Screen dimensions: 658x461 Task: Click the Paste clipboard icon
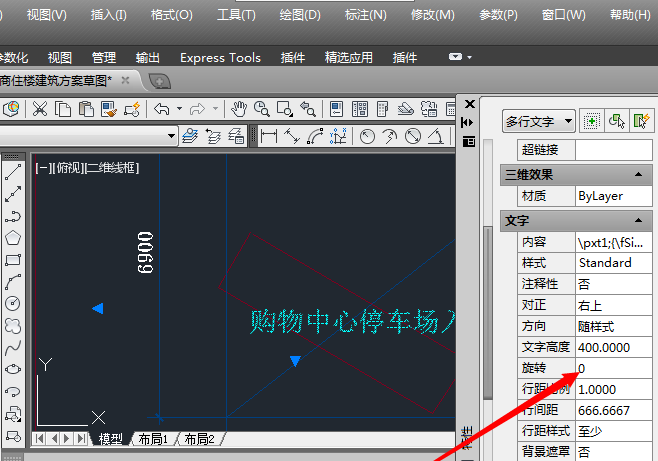(86, 109)
